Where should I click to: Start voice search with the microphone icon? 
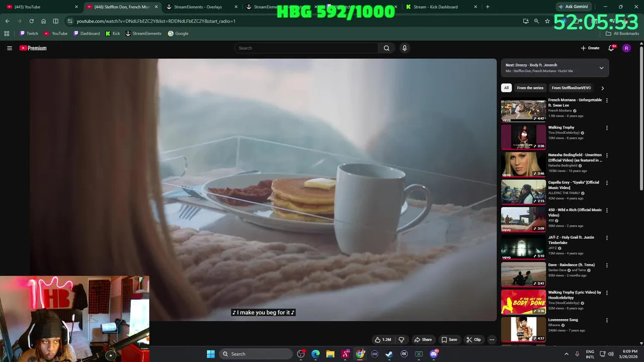405,48
